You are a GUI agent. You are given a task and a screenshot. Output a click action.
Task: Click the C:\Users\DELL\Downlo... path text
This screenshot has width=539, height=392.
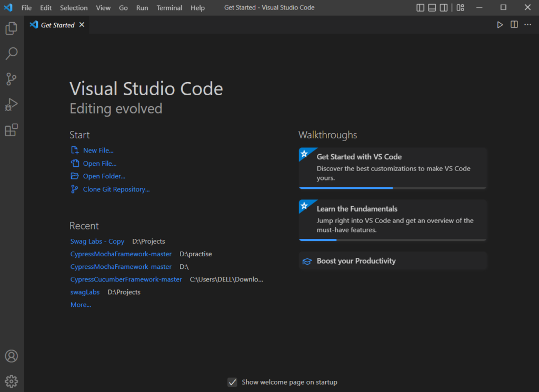[226, 279]
